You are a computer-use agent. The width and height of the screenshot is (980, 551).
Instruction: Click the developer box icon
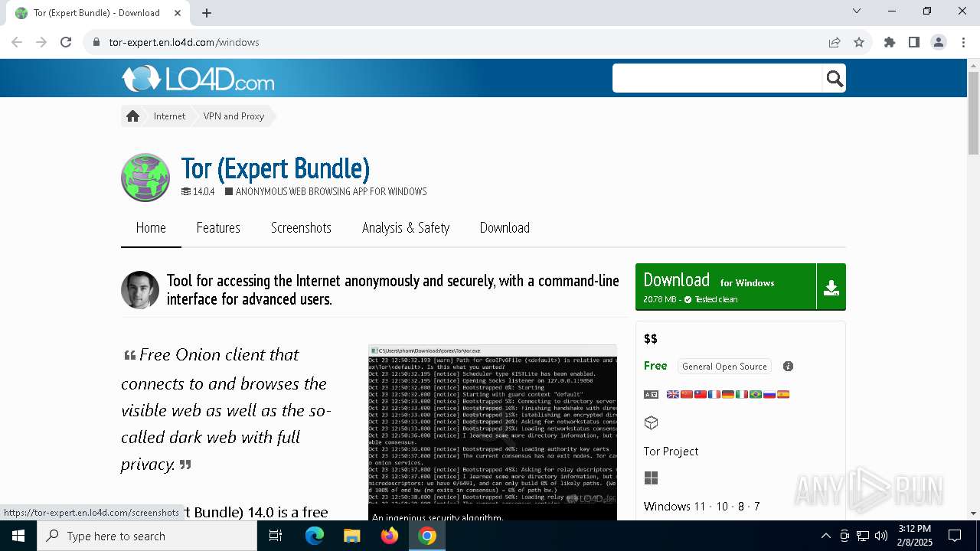coord(651,422)
